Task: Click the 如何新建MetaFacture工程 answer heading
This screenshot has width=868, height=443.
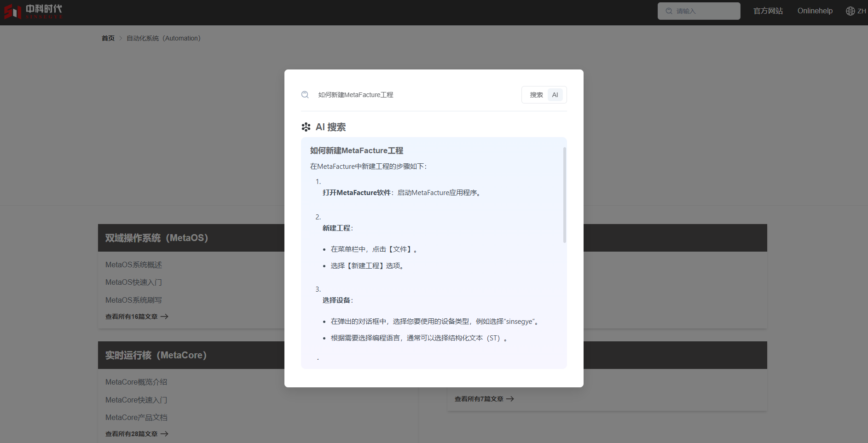Action: click(x=357, y=150)
